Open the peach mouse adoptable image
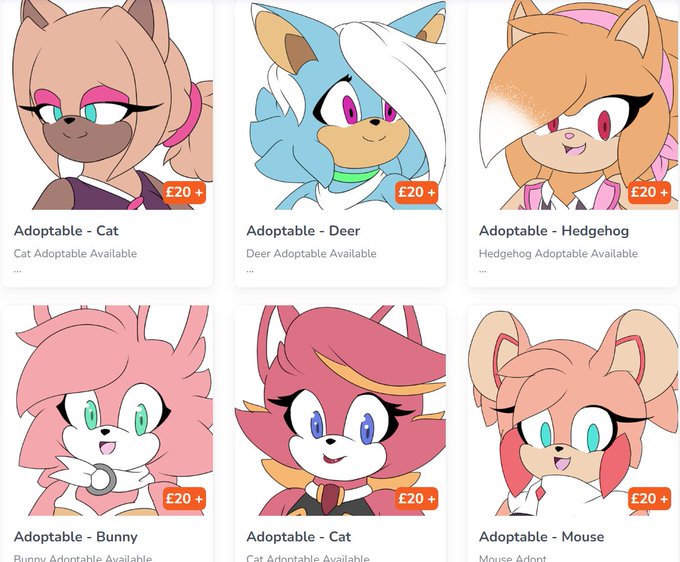This screenshot has width=680, height=562. click(574, 410)
